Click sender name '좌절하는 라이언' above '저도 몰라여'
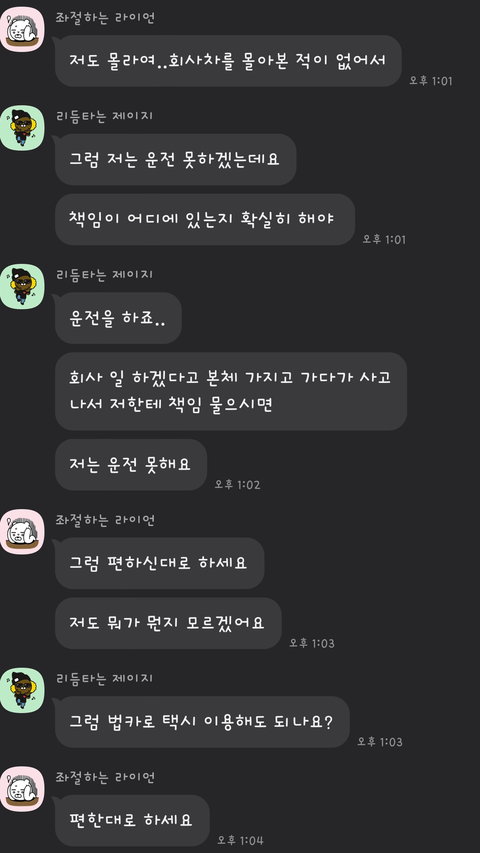This screenshot has height=853, width=480. pos(105,17)
